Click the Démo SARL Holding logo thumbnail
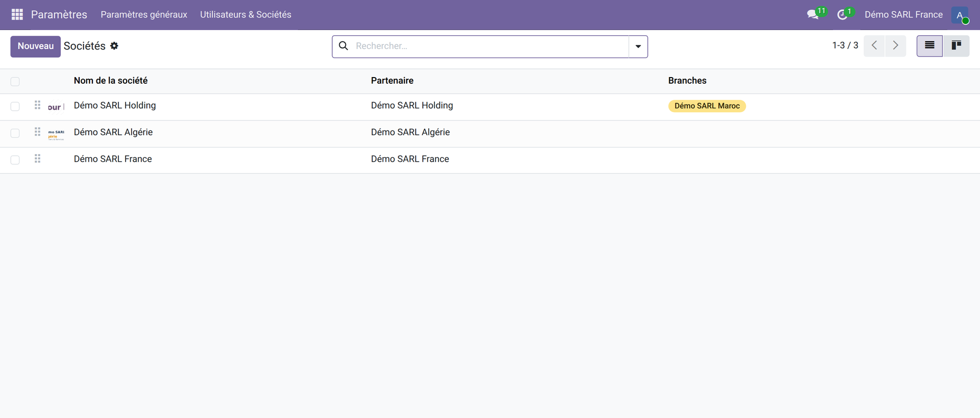 coord(56,107)
